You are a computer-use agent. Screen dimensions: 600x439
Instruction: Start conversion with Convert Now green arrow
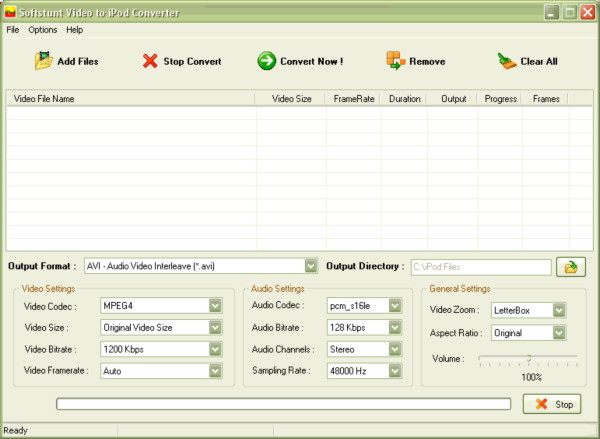coord(267,61)
